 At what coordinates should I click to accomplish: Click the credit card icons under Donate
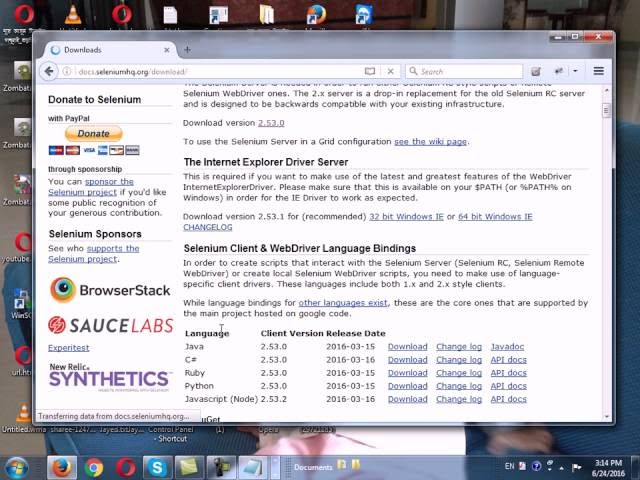click(94, 150)
